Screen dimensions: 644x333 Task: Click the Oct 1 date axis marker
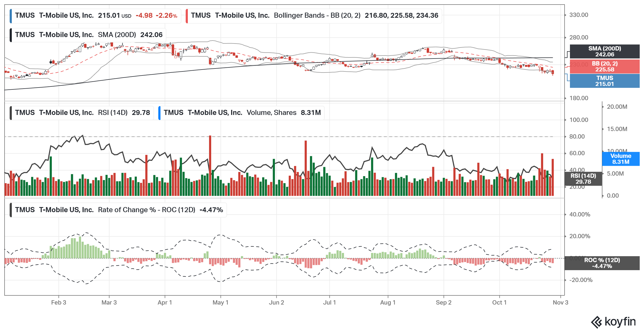[499, 303]
